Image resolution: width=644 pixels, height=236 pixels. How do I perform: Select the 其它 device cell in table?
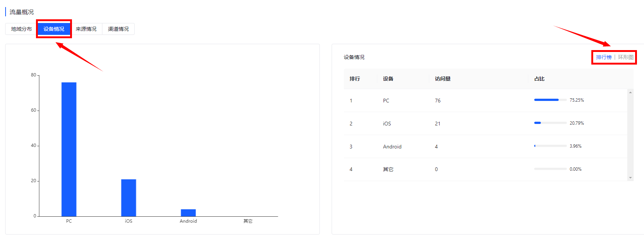(388, 169)
